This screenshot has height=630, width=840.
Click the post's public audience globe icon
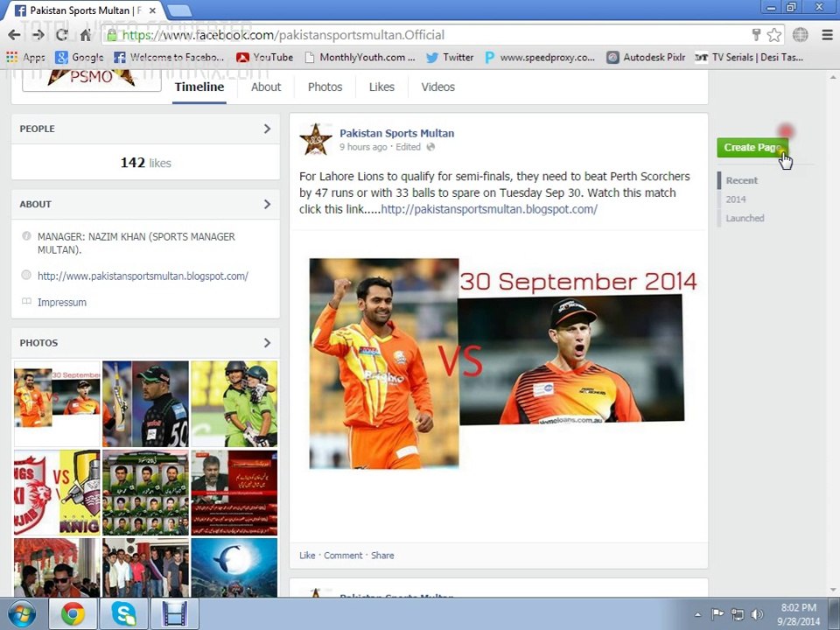pyautogui.click(x=430, y=147)
